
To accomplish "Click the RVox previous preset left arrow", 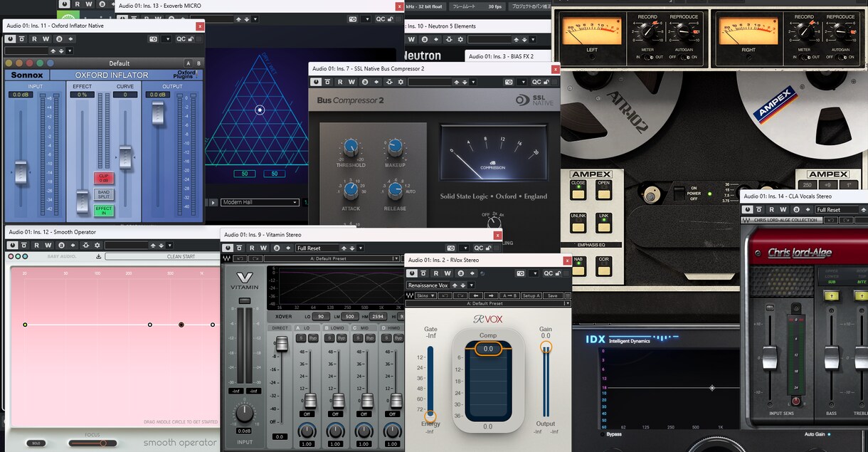I will (x=475, y=295).
